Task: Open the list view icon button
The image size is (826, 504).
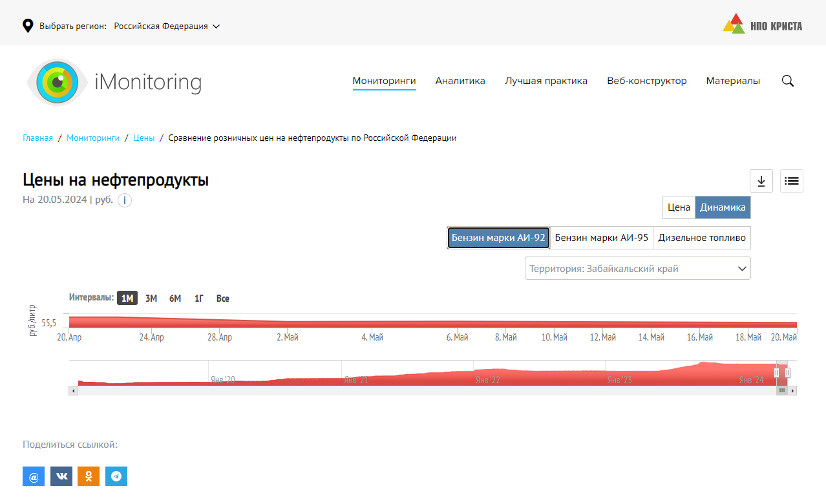Action: (792, 182)
